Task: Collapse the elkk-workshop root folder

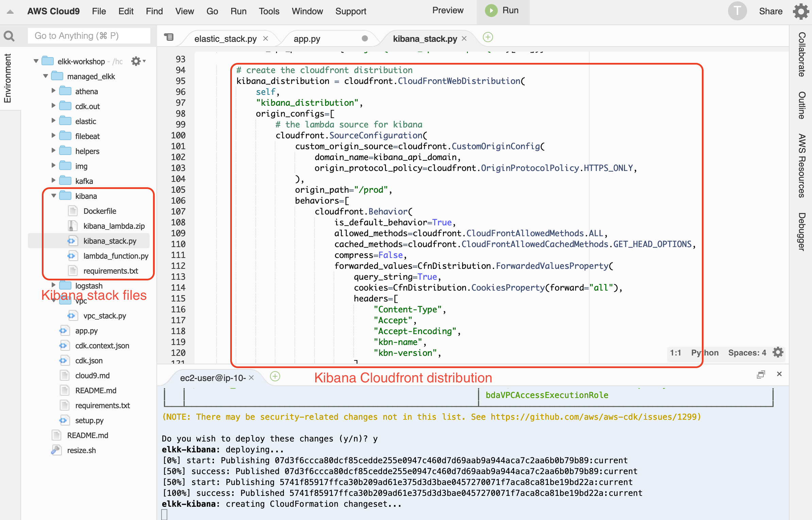Action: (36, 61)
